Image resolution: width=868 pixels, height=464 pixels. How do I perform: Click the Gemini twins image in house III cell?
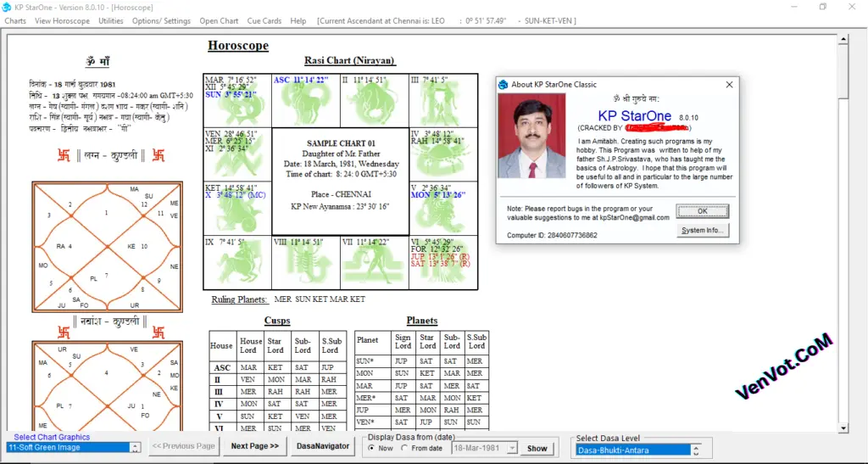pos(442,103)
